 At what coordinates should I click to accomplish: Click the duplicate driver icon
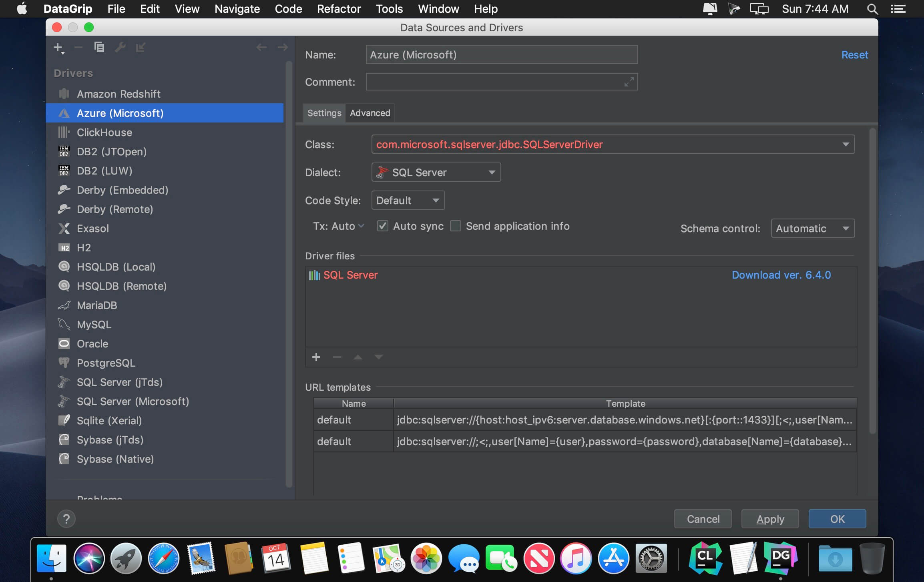click(x=99, y=47)
